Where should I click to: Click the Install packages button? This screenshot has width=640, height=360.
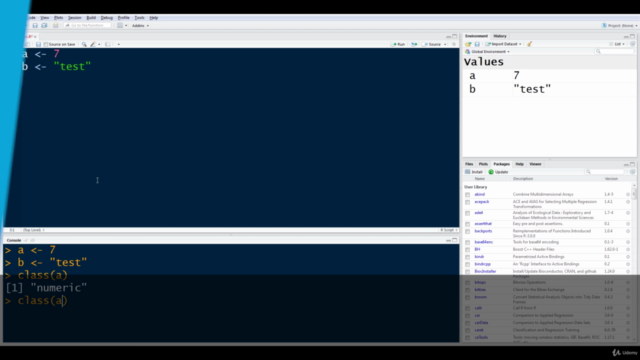pos(474,172)
